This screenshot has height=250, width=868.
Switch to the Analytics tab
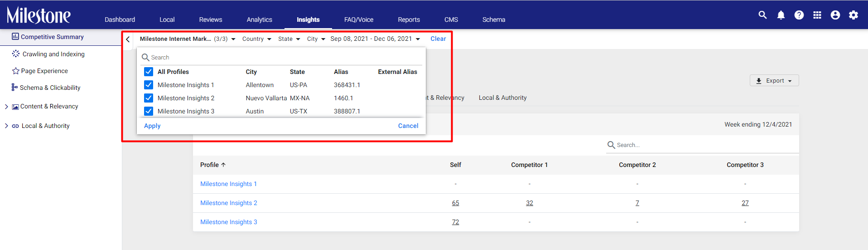click(x=260, y=20)
